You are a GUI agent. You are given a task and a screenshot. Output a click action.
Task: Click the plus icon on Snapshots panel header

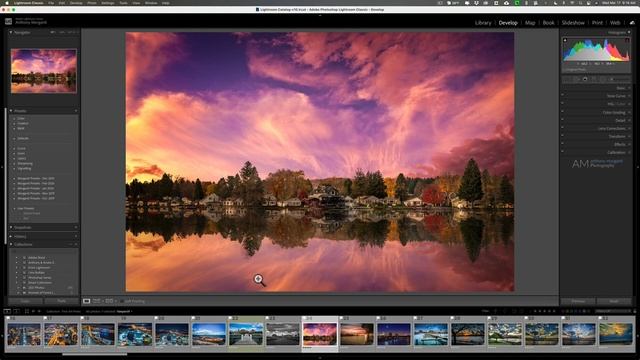76,227
